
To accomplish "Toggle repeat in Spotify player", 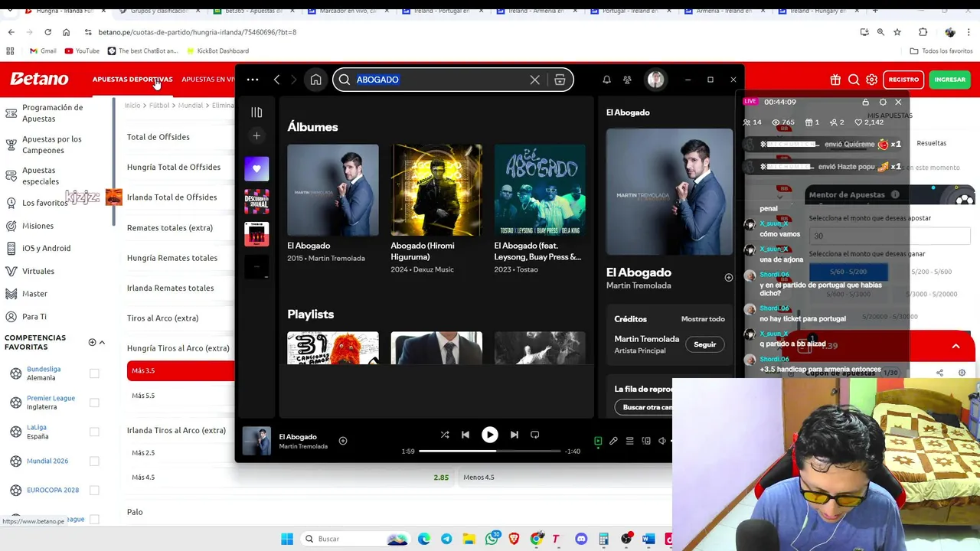I will 534,435.
